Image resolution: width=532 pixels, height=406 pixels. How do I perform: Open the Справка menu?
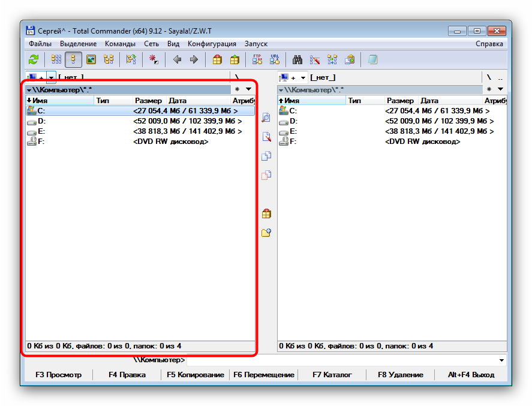[x=489, y=44]
